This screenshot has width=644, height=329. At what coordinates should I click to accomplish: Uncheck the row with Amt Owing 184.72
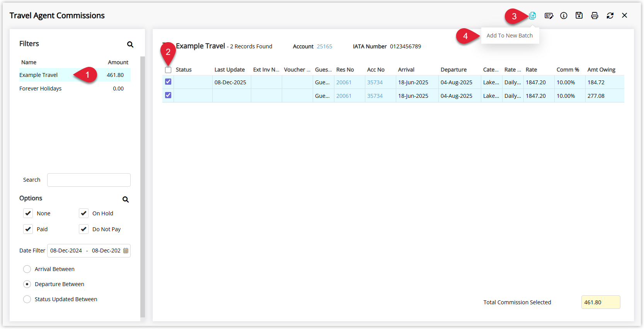point(168,82)
